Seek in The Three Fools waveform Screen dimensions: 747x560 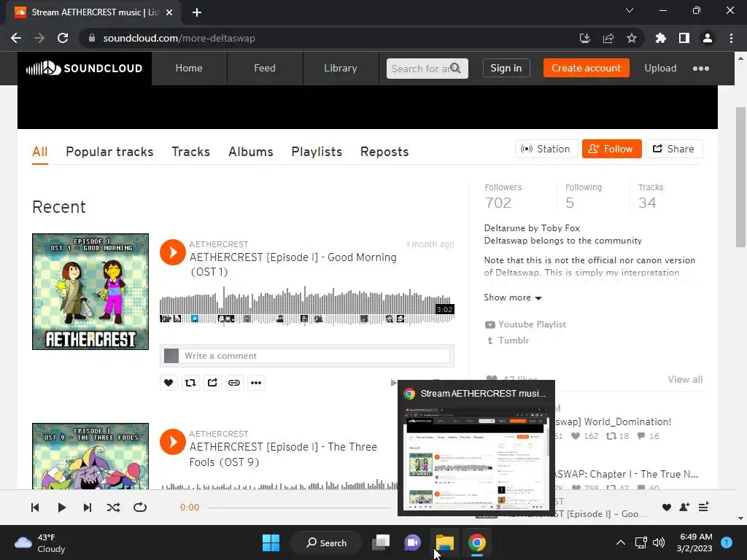coord(279,484)
